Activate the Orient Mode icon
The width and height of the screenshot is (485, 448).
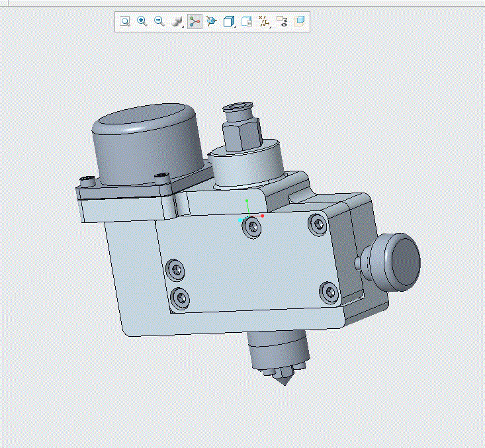click(x=212, y=21)
